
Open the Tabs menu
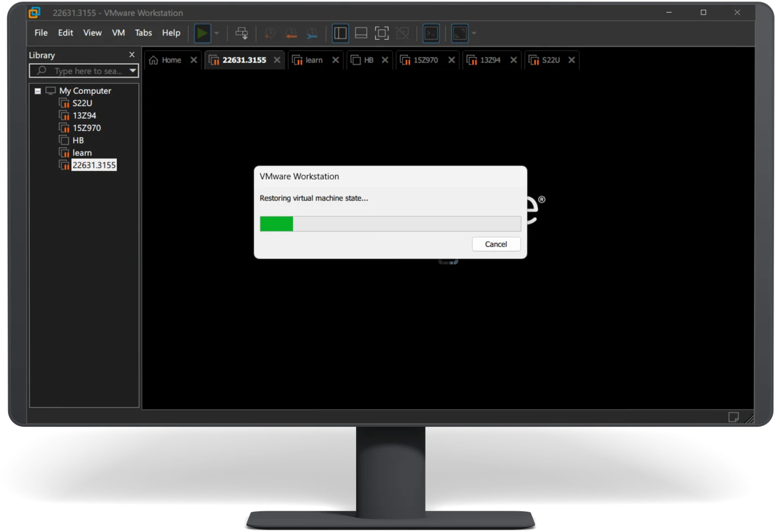(143, 33)
